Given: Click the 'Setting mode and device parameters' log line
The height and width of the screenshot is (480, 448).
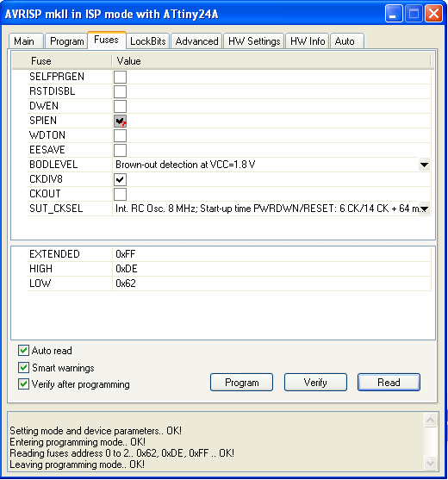Looking at the screenshot, I should pyautogui.click(x=96, y=431).
